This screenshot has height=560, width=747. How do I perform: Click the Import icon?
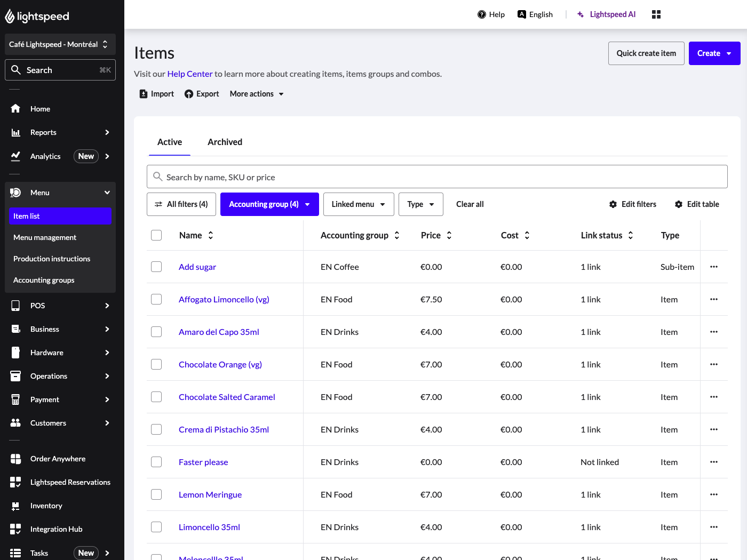click(144, 94)
